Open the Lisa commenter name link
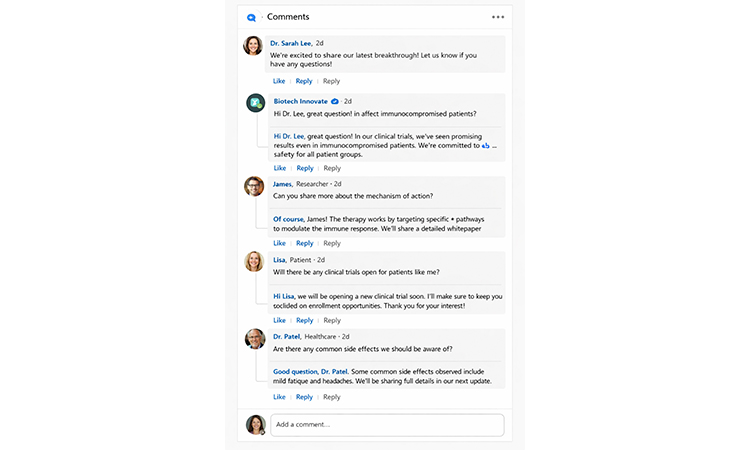 click(279, 260)
